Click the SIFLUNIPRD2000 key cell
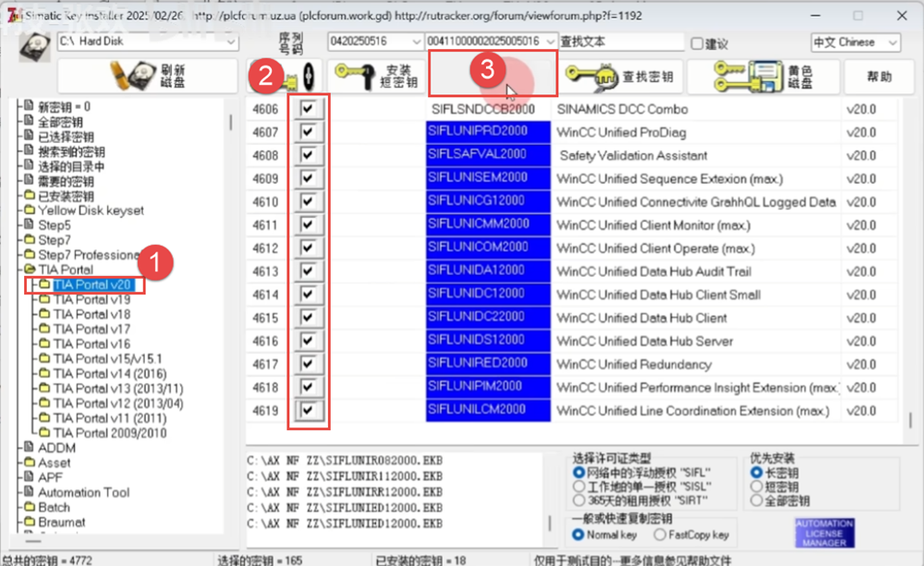The width and height of the screenshot is (924, 566). [488, 132]
